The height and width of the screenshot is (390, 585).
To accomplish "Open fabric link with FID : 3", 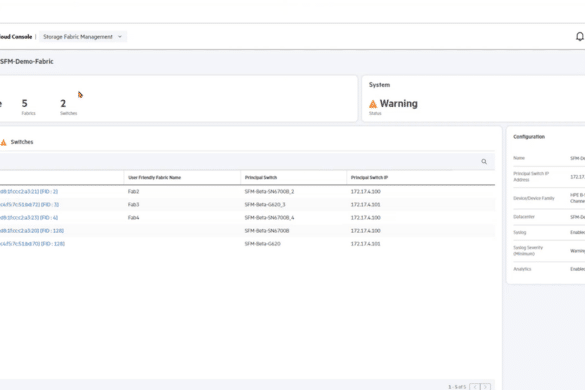I will point(29,205).
